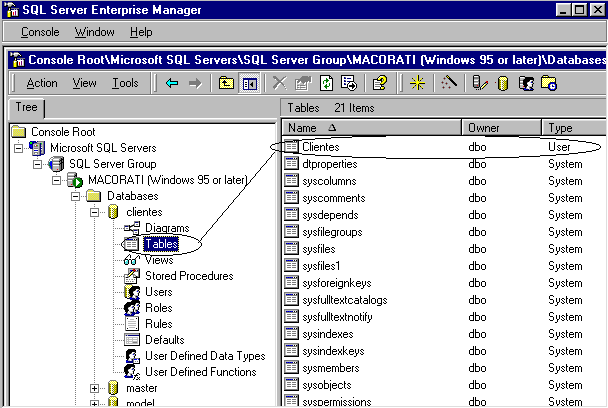Launch the Run a Wizard wand icon
The image size is (608, 408).
coord(449,83)
